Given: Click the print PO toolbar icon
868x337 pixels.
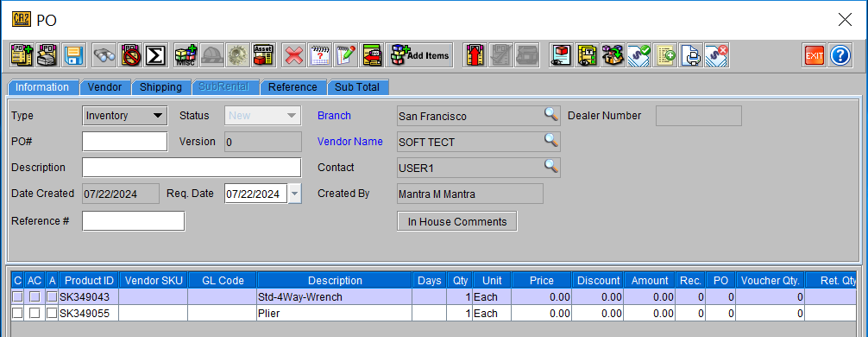Looking at the screenshot, I should pos(48,55).
